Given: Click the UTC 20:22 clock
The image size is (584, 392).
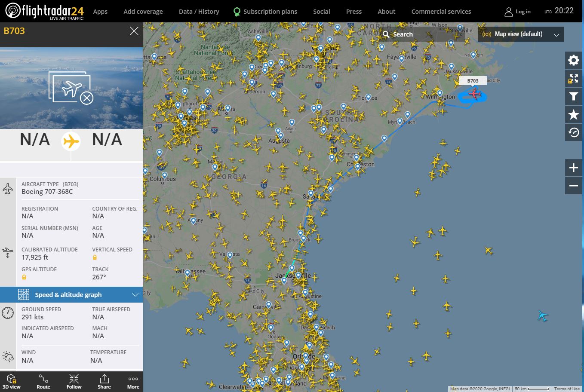Looking at the screenshot, I should click(x=559, y=11).
